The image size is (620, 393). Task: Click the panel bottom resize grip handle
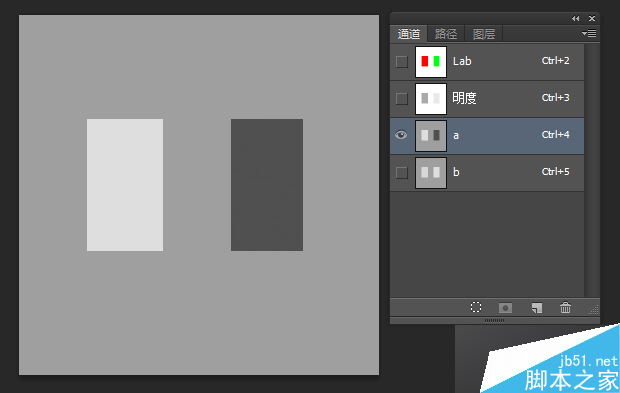[x=494, y=320]
